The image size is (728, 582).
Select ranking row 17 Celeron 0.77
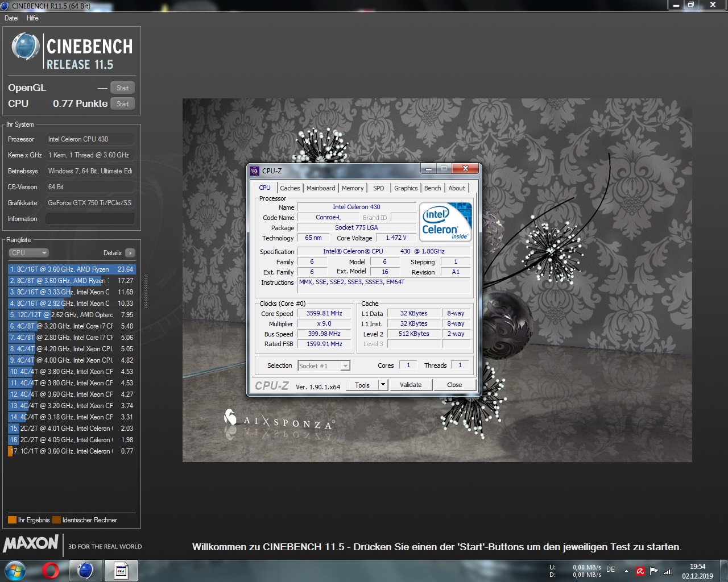pyautogui.click(x=72, y=451)
